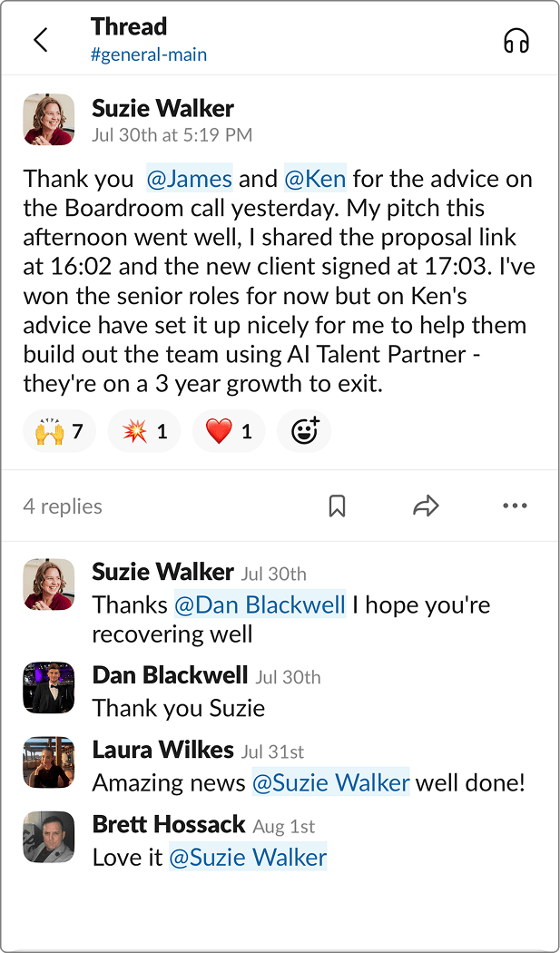Share the message with the forward arrow

pyautogui.click(x=426, y=506)
